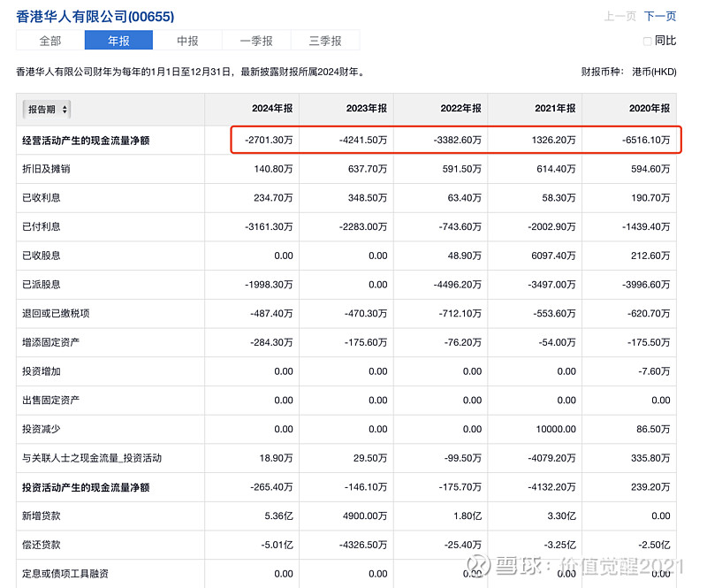Click the 港币(HKD) currency label

point(654,72)
